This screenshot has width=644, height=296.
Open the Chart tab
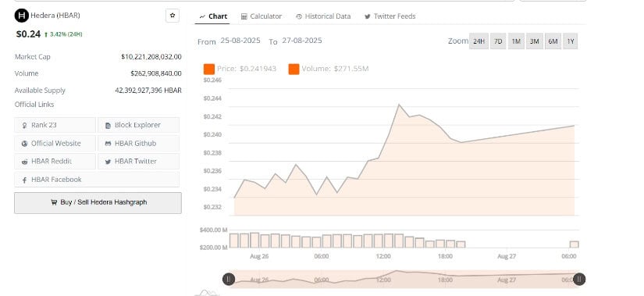[x=213, y=16]
